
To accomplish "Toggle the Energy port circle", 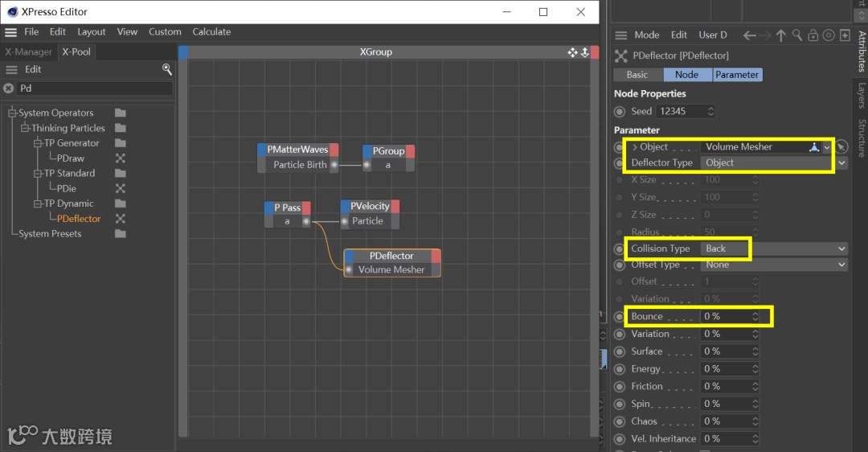I will click(620, 369).
